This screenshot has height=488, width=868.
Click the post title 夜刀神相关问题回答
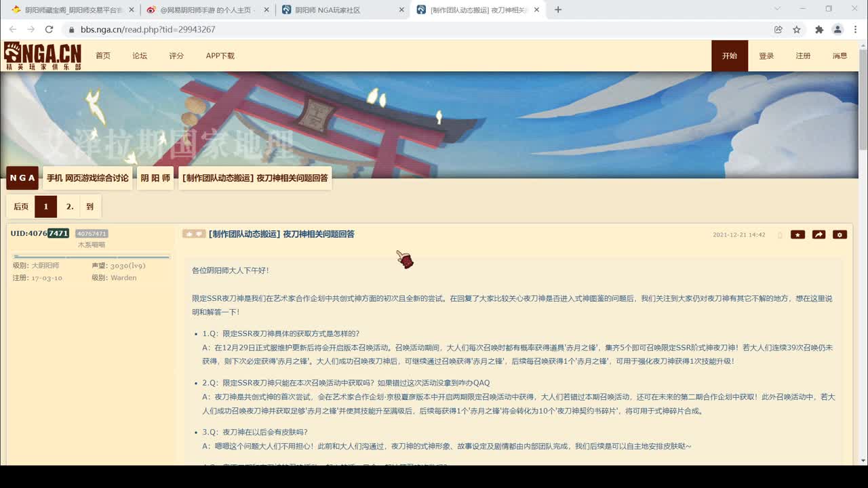(281, 234)
